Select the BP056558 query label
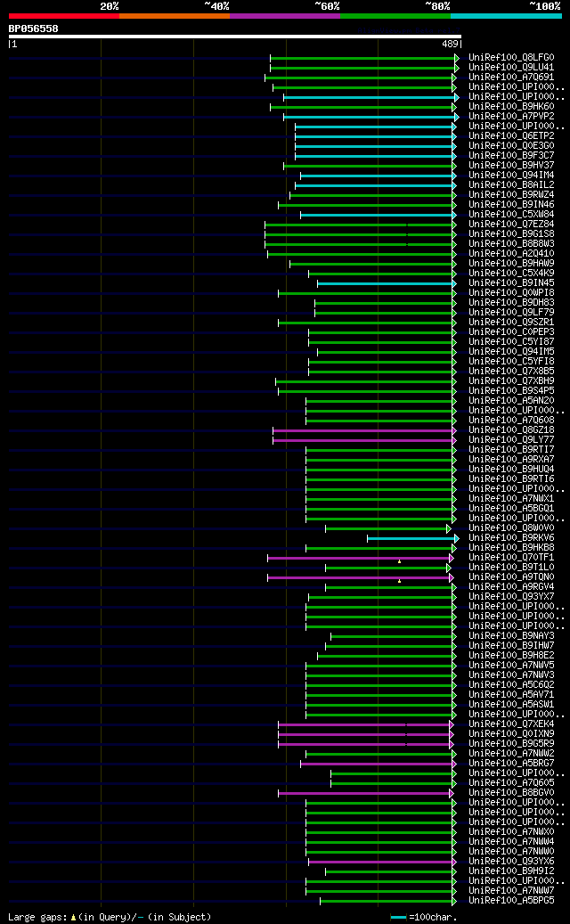Image resolution: width=570 pixels, height=924 pixels. (34, 29)
